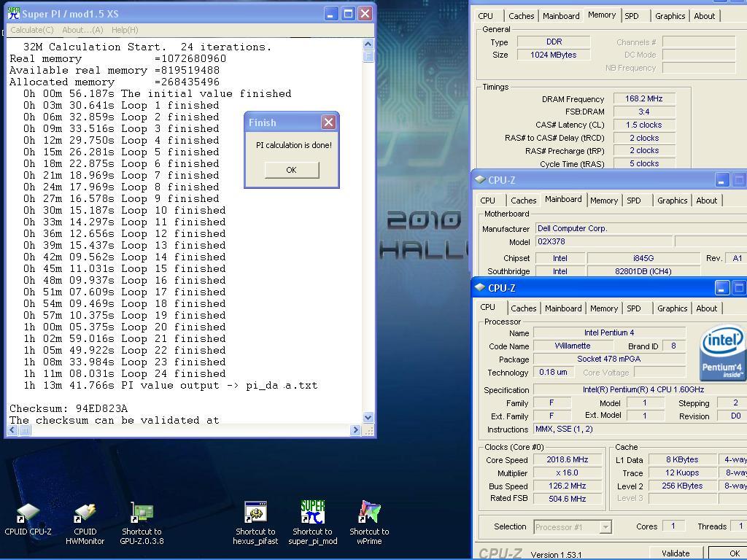This screenshot has width=747, height=560.
Task: Click CPU-Z Mainboard window title icon
Action: (x=480, y=180)
